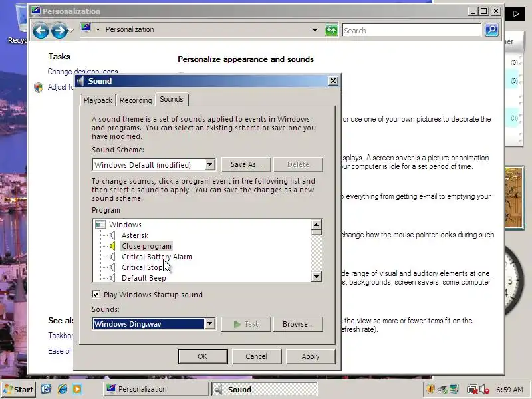Viewport: 532px width, 399px height.
Task: Close the Sound dialog
Action: (333, 80)
